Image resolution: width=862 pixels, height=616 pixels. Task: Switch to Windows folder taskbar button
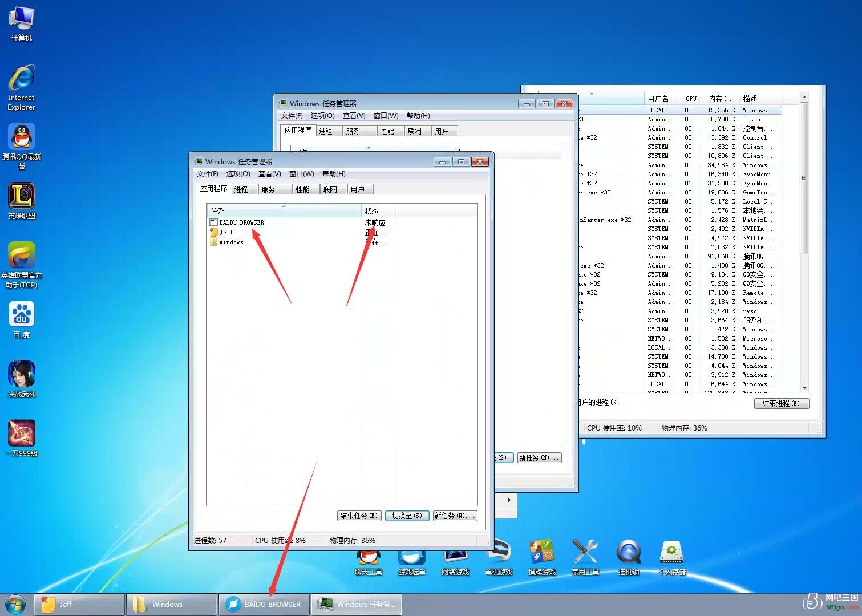(x=171, y=605)
